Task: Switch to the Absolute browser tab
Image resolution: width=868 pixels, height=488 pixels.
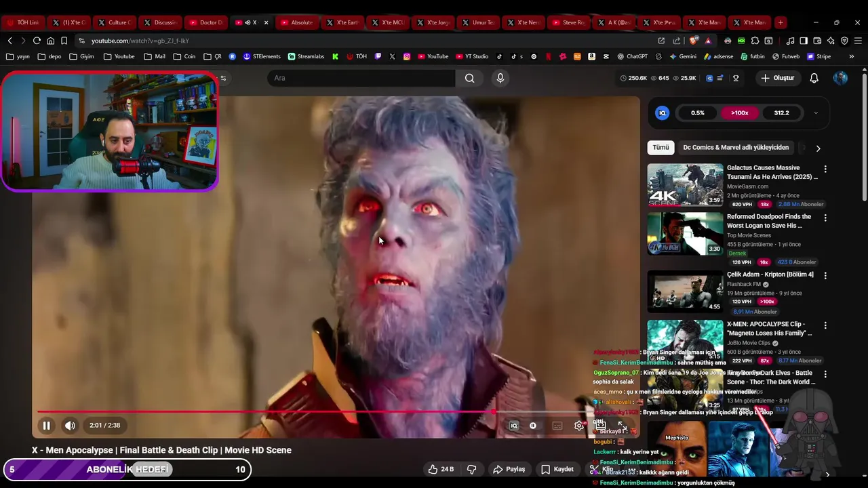Action: pyautogui.click(x=296, y=22)
